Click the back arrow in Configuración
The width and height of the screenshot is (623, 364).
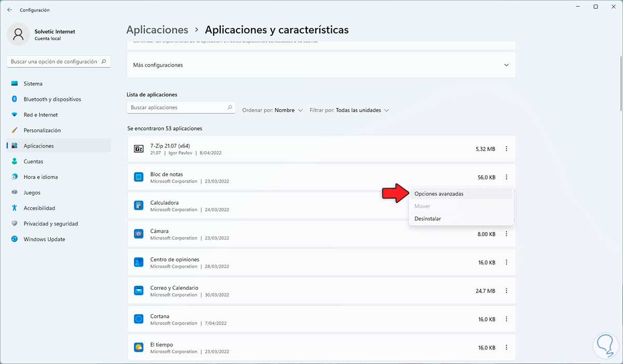pos(9,10)
